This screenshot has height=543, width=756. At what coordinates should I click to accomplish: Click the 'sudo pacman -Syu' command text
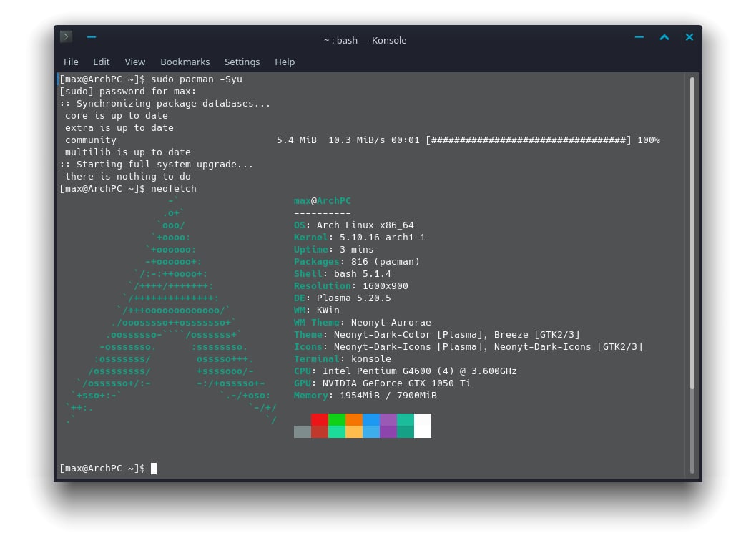click(x=197, y=79)
